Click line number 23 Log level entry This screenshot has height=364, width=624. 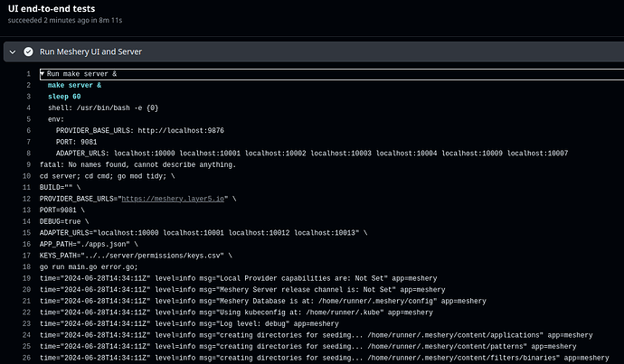26,324
